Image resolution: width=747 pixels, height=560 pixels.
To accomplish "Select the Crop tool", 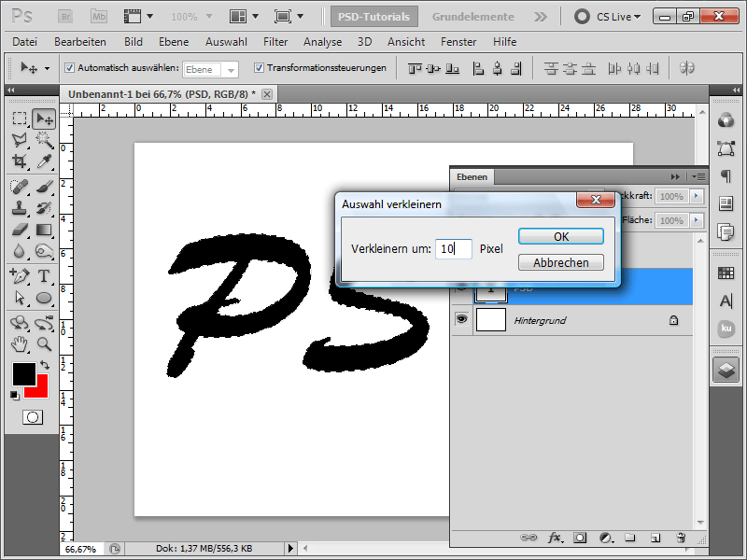I will [19, 161].
